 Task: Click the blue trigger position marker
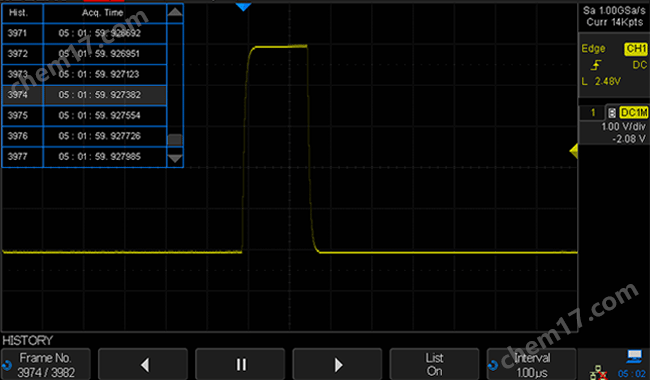(x=243, y=7)
